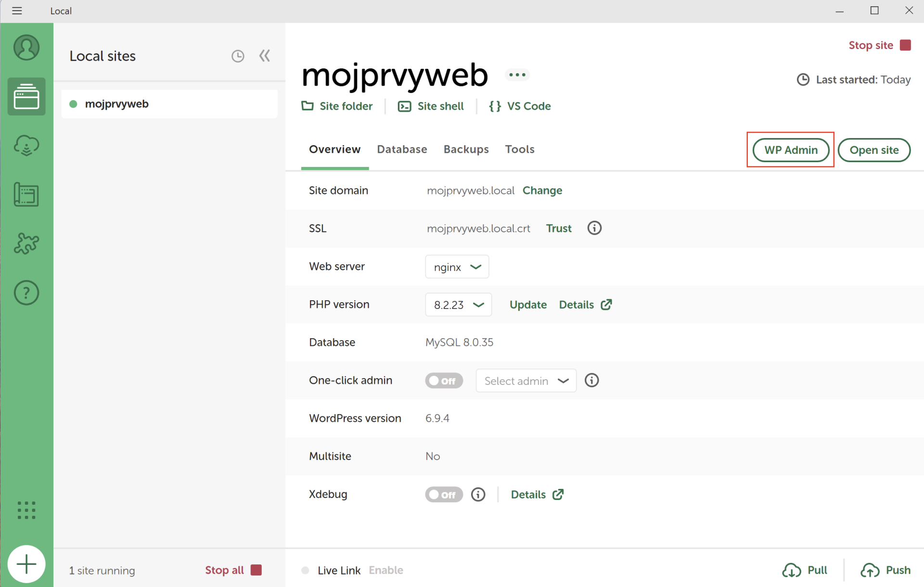Image resolution: width=924 pixels, height=587 pixels.
Task: Maximize the Local window
Action: pyautogui.click(x=874, y=11)
